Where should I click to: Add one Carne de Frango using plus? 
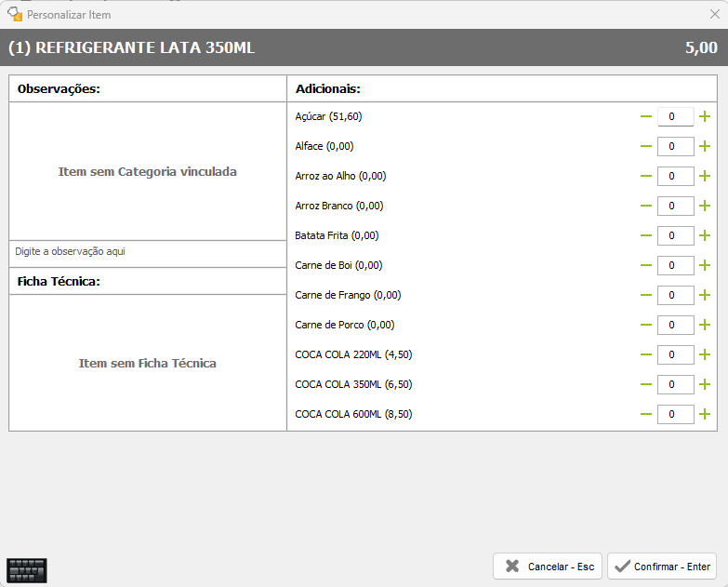pyautogui.click(x=705, y=295)
